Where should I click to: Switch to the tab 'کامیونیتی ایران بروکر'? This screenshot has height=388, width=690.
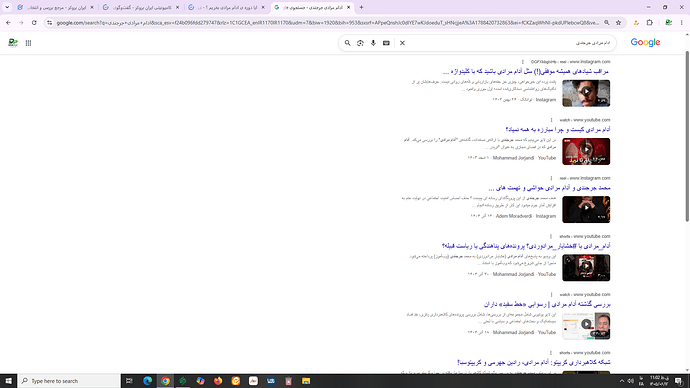(x=141, y=7)
